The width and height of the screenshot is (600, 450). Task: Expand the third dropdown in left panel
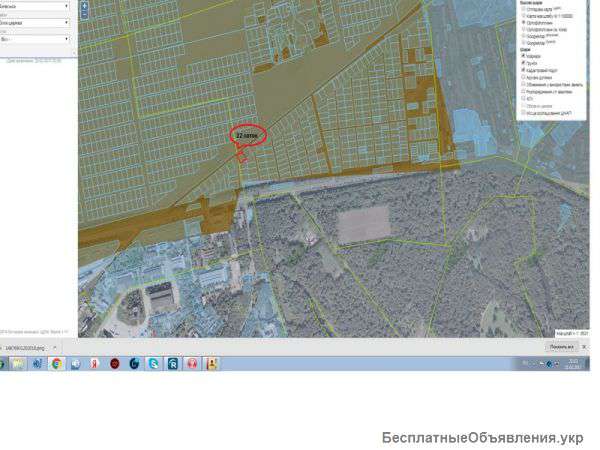click(x=36, y=39)
